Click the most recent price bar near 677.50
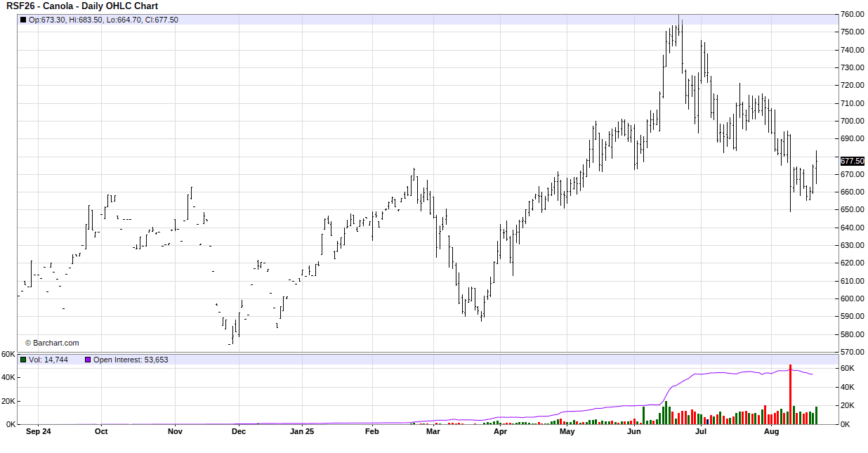The height and width of the screenshot is (453, 868). pyautogui.click(x=816, y=167)
